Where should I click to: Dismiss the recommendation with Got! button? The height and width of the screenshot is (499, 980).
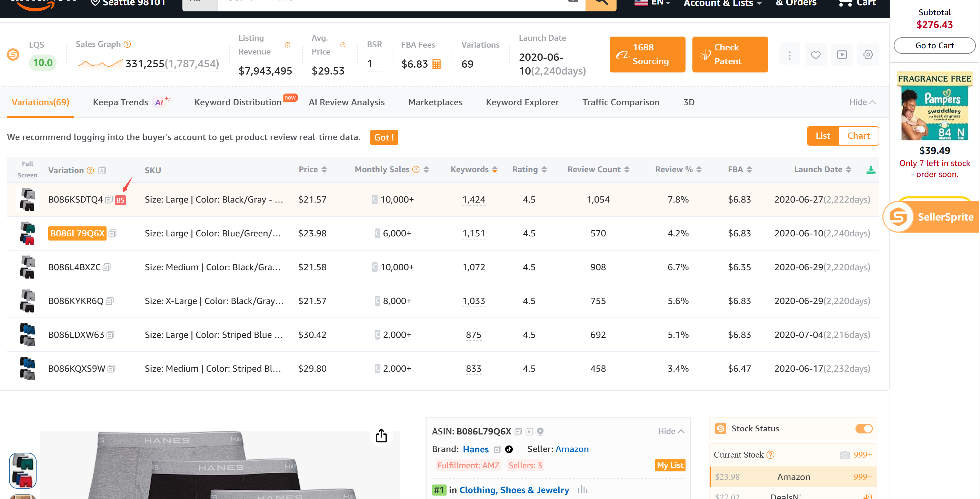[x=383, y=137]
